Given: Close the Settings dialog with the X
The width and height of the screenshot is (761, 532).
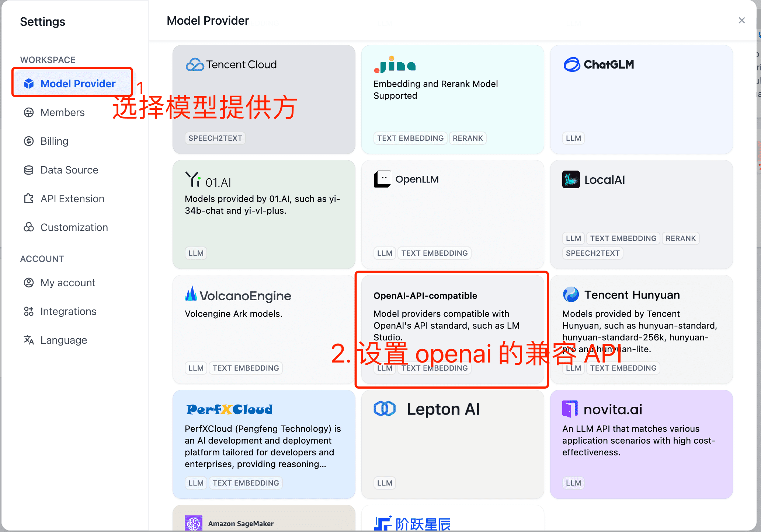Looking at the screenshot, I should [742, 21].
